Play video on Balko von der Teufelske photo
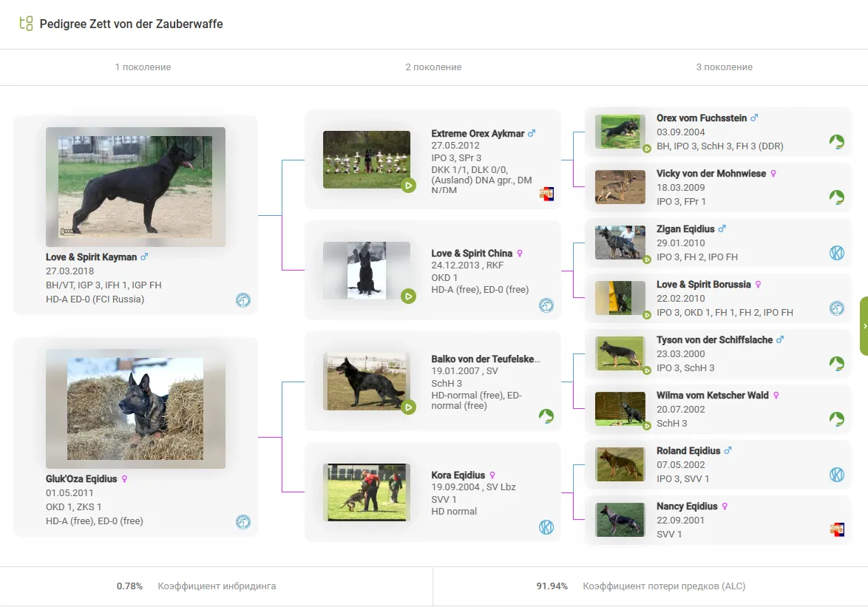The image size is (868, 610). point(408,407)
